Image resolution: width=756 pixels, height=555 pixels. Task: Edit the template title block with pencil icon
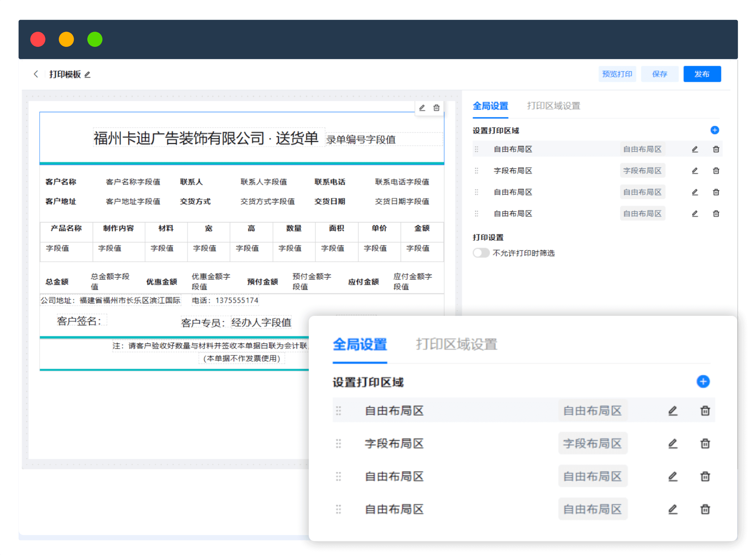pos(422,108)
